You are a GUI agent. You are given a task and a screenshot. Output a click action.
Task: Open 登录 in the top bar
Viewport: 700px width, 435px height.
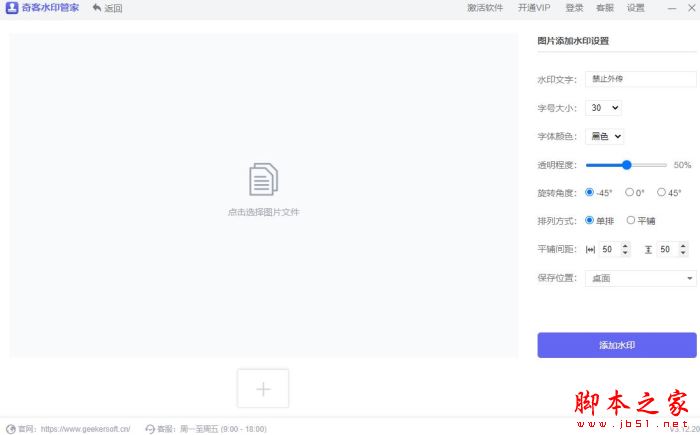[x=574, y=8]
